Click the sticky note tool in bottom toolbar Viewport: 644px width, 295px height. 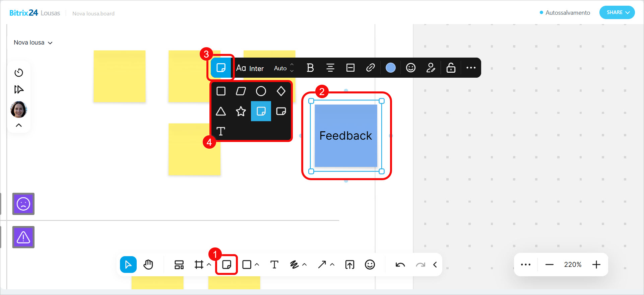click(227, 265)
